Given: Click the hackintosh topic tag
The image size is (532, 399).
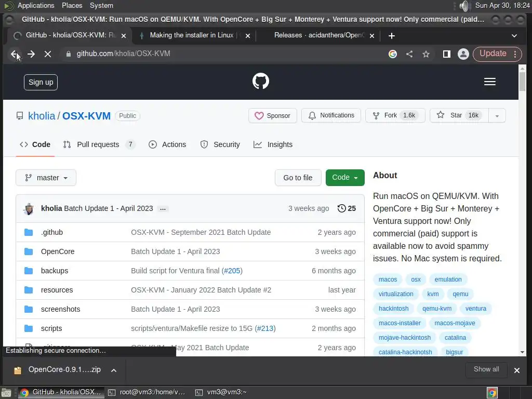Looking at the screenshot, I should pos(394,309).
